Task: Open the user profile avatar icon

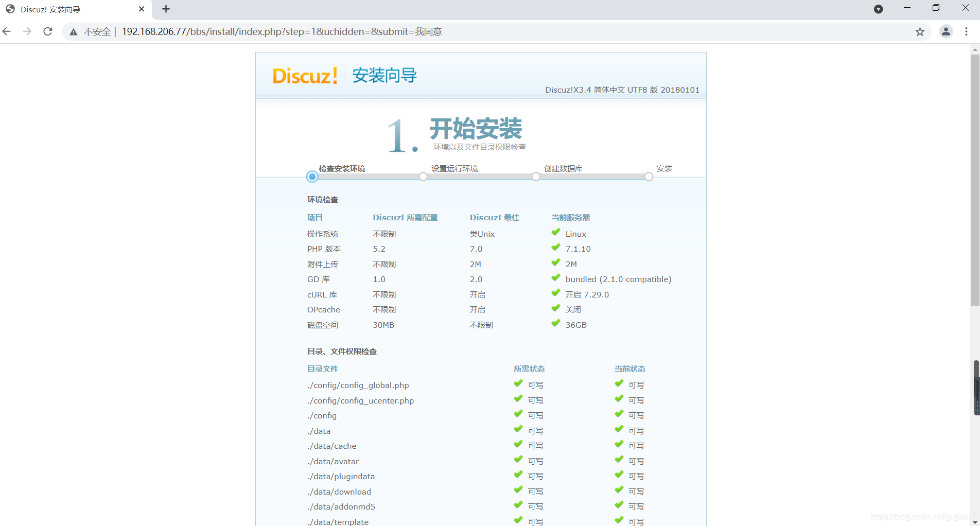Action: coord(946,31)
